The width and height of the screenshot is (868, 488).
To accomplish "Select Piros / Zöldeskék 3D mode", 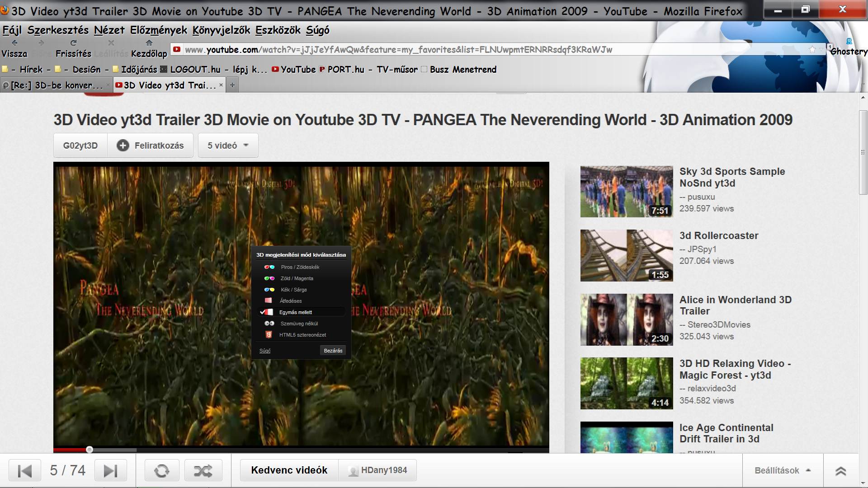I will pyautogui.click(x=301, y=267).
